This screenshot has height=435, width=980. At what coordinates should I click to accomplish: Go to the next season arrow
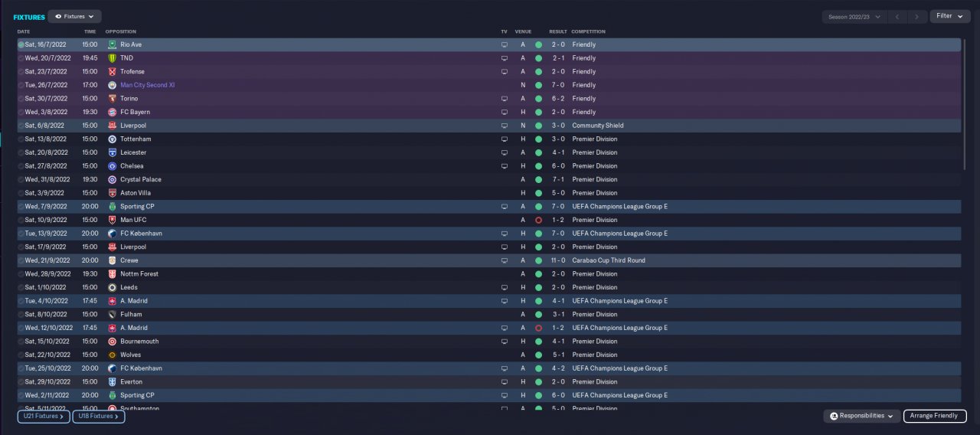coord(916,16)
